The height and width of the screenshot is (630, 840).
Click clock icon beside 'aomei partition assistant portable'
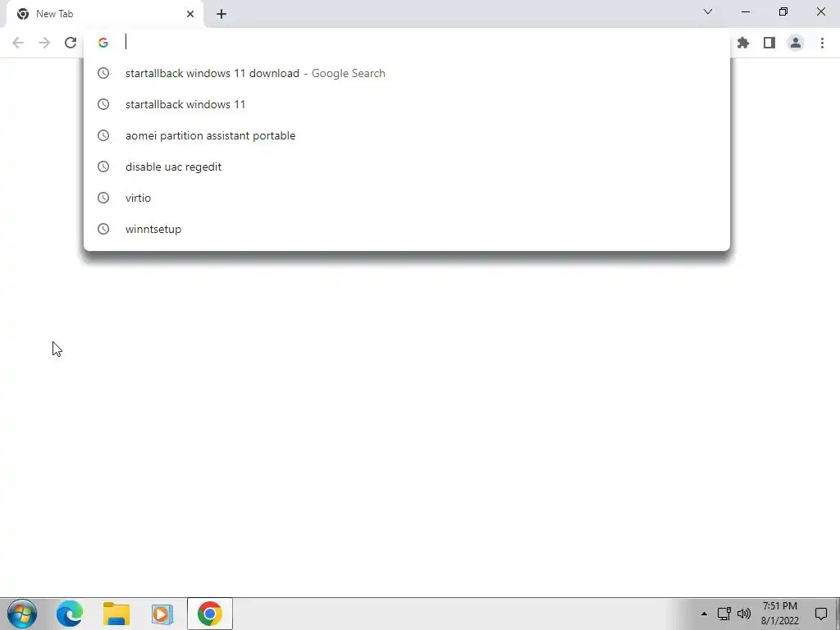(x=103, y=135)
